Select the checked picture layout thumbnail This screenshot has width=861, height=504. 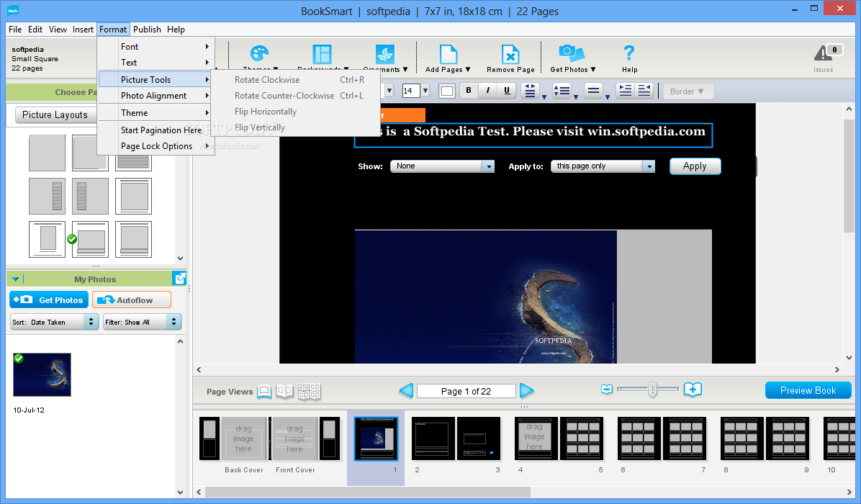tap(90, 239)
